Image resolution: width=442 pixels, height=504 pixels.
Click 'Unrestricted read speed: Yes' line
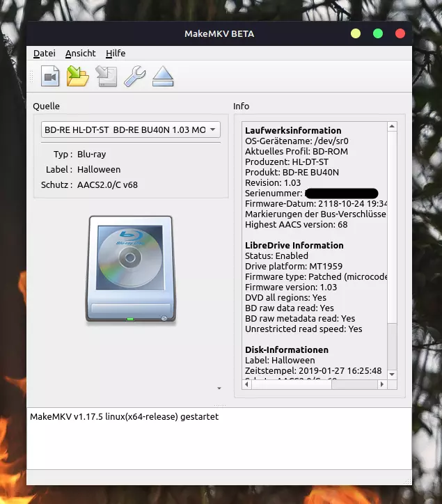coord(303,329)
